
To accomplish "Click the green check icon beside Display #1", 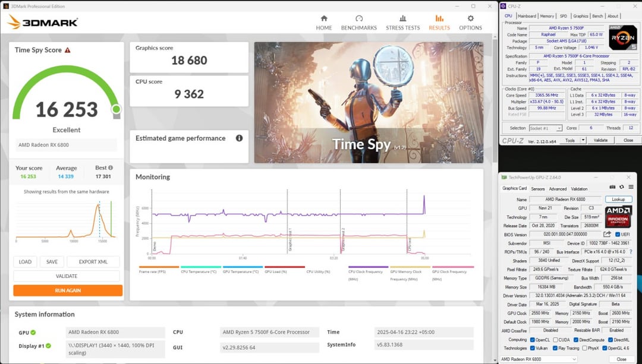I will 48,346.
